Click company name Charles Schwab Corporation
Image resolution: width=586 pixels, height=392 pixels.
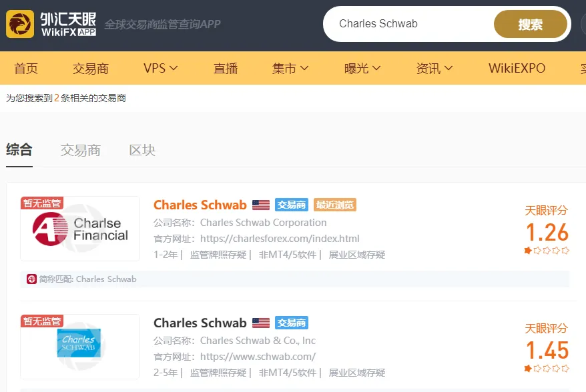[264, 223]
